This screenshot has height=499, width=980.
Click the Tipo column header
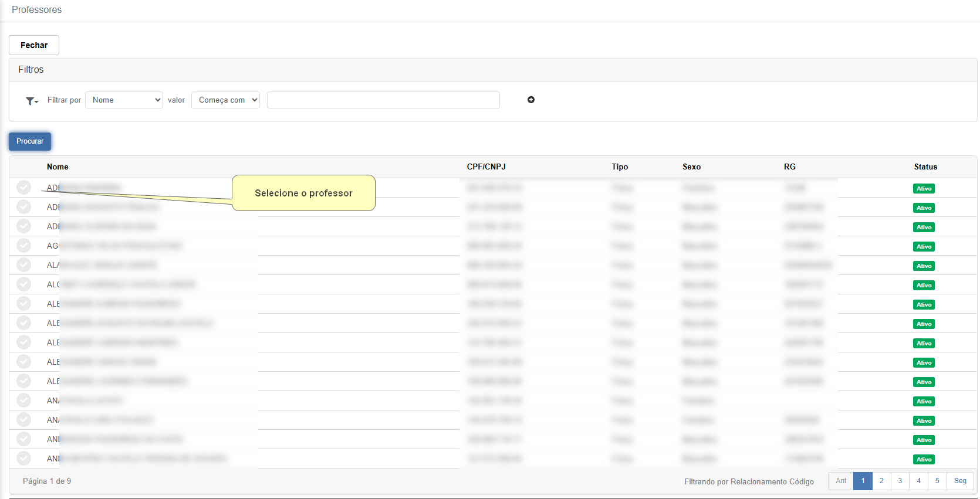pos(620,167)
